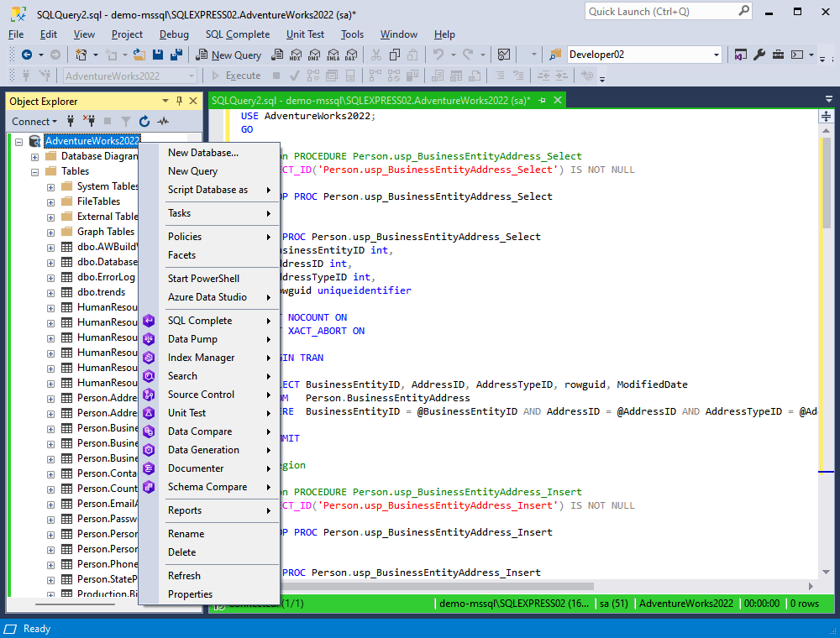840x638 pixels.
Task: Collapse the Tables folder node
Action: [34, 172]
